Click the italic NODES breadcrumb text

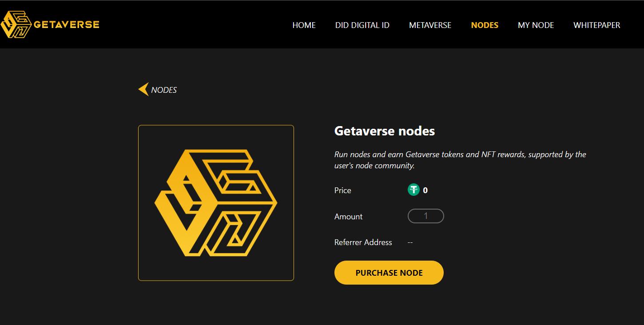[164, 90]
